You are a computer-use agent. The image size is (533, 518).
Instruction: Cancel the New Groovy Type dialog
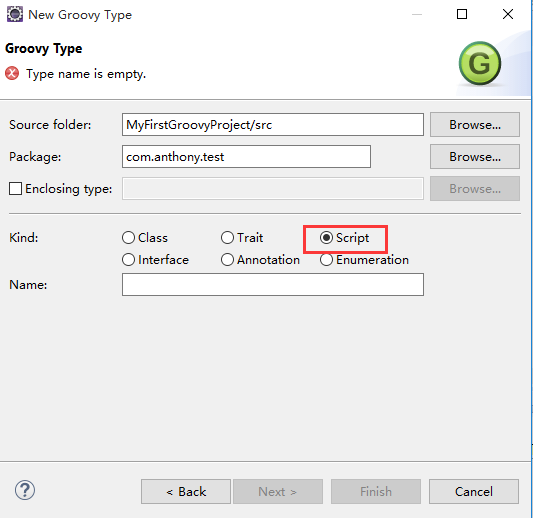(x=474, y=491)
